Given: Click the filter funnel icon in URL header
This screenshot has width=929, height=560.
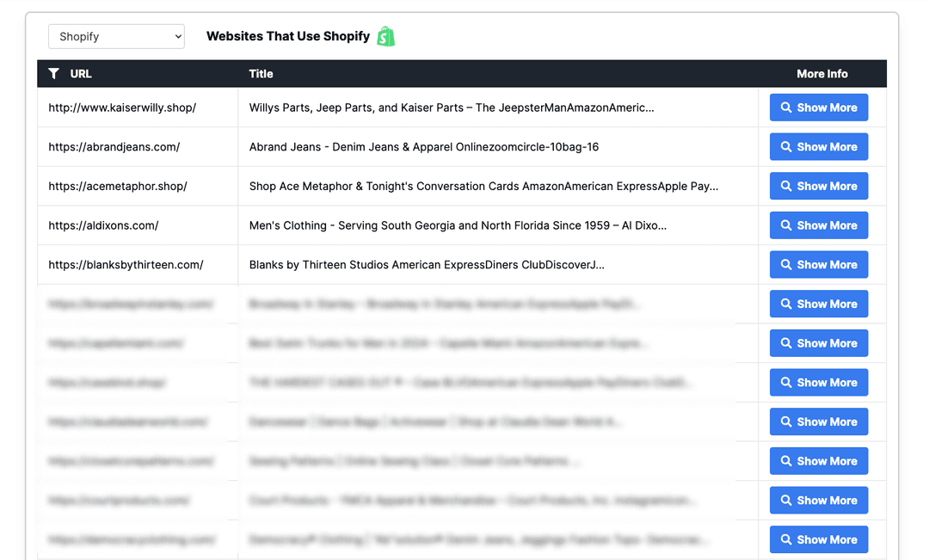Looking at the screenshot, I should tap(54, 74).
